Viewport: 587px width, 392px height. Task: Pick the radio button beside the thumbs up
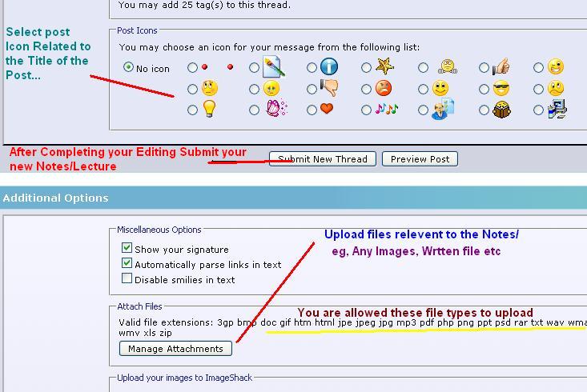click(484, 67)
